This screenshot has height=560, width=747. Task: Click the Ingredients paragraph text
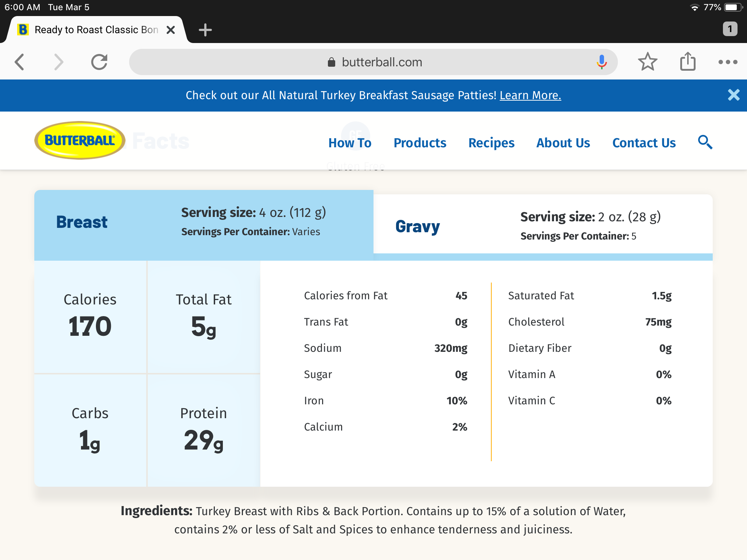[x=373, y=520]
